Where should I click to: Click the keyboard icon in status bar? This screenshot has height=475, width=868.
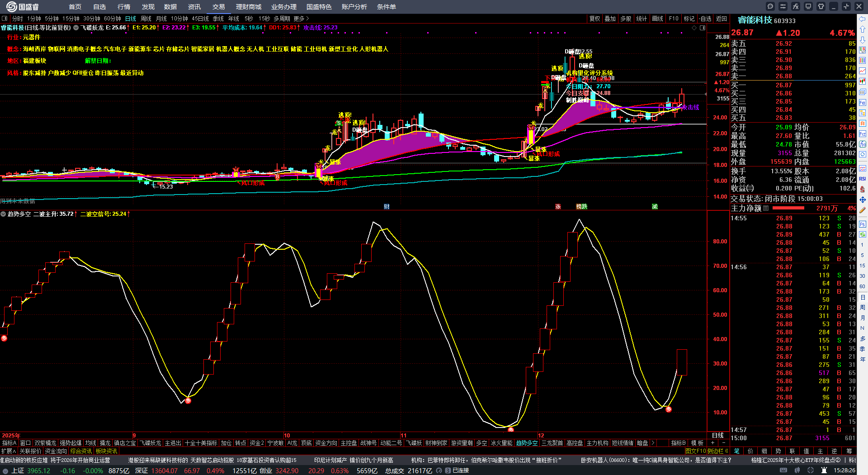coord(783,470)
